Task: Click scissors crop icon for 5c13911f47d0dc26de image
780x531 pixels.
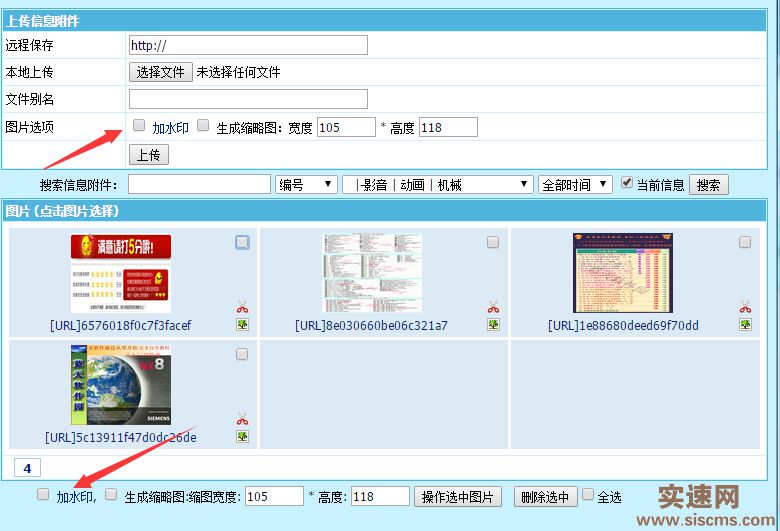Action: 242,419
